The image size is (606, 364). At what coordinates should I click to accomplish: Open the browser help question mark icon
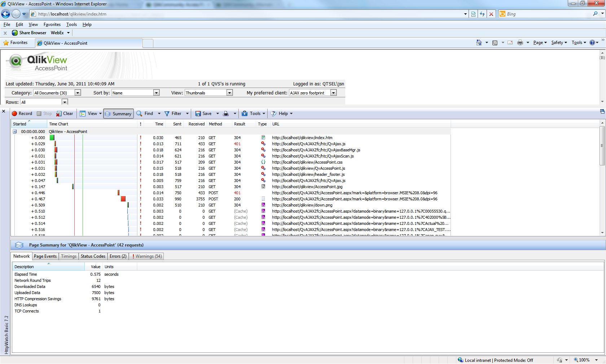pos(592,43)
